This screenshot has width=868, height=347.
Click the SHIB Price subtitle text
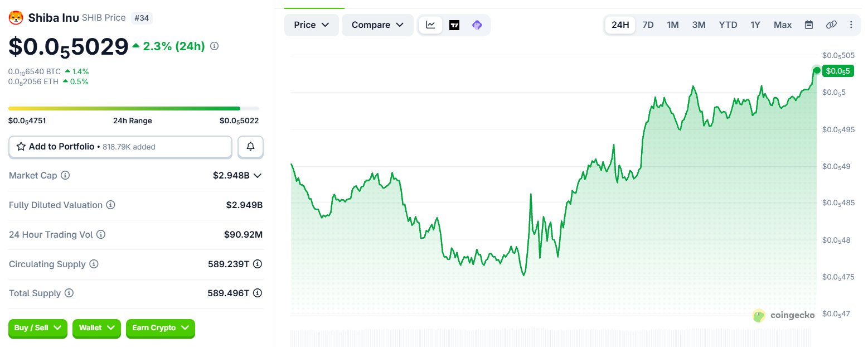[104, 18]
